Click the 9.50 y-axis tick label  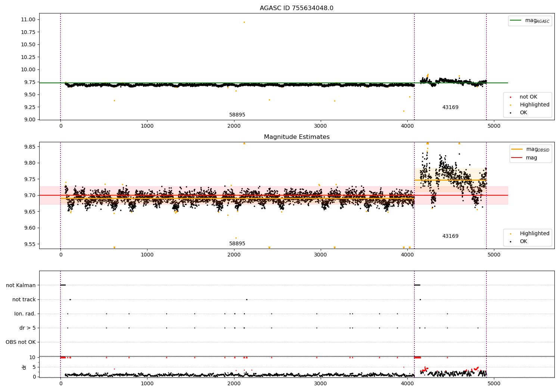(x=30, y=94)
